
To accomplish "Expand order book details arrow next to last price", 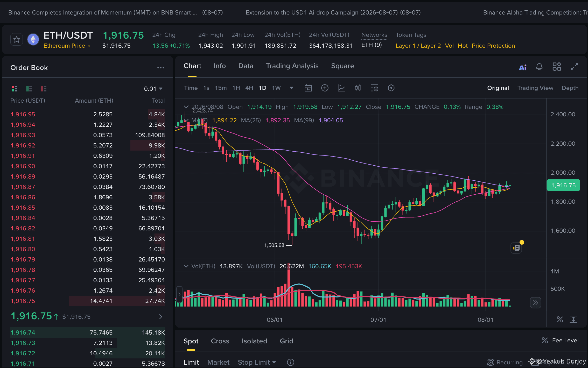I will (161, 317).
